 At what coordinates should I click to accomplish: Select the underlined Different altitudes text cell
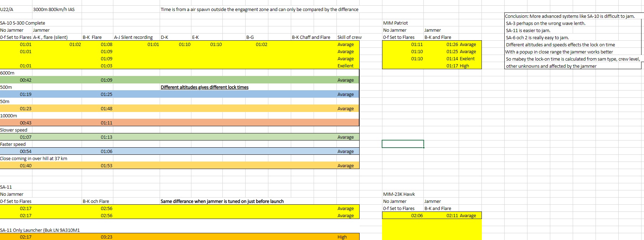[205, 87]
